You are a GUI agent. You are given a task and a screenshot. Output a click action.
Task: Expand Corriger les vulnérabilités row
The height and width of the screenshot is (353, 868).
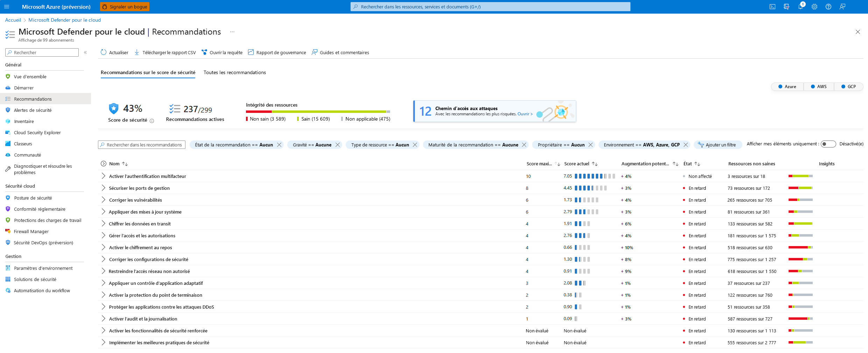(103, 200)
